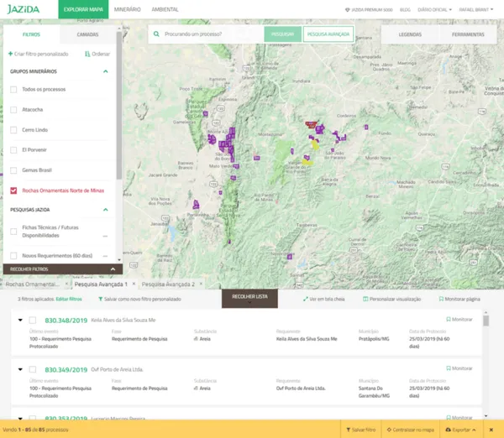This screenshot has height=438, width=504.
Task: Click the plus icon for Criar filtro personalizado
Action: pyautogui.click(x=10, y=54)
